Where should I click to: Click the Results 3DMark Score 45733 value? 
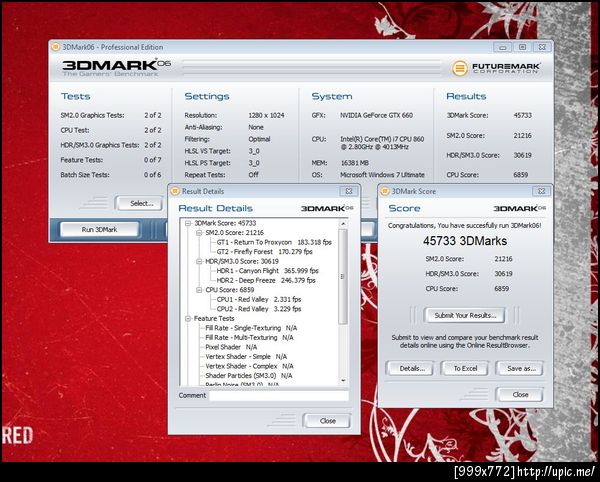523,115
